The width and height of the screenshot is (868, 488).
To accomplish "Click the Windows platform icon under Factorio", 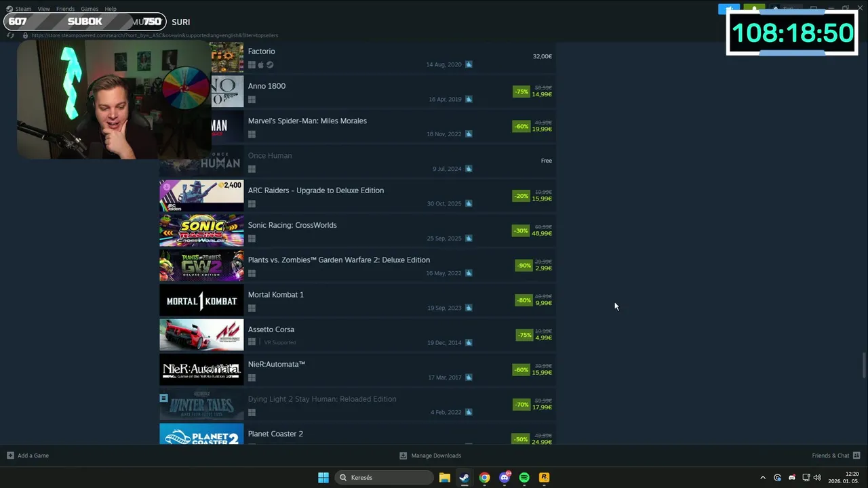I will [252, 65].
